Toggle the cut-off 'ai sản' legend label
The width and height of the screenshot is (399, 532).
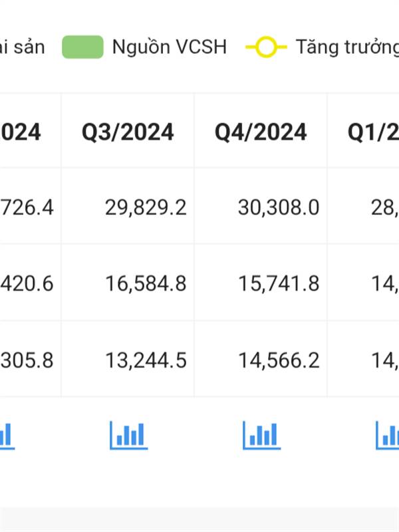coord(23,47)
